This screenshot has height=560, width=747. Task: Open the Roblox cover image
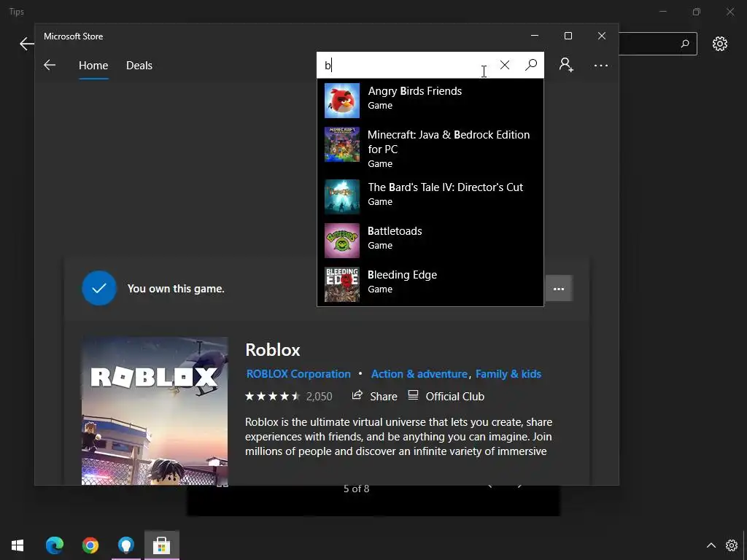click(x=155, y=411)
